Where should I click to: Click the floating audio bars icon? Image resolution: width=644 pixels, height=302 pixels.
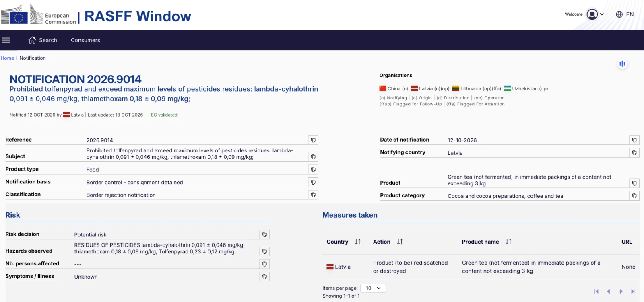[622, 64]
